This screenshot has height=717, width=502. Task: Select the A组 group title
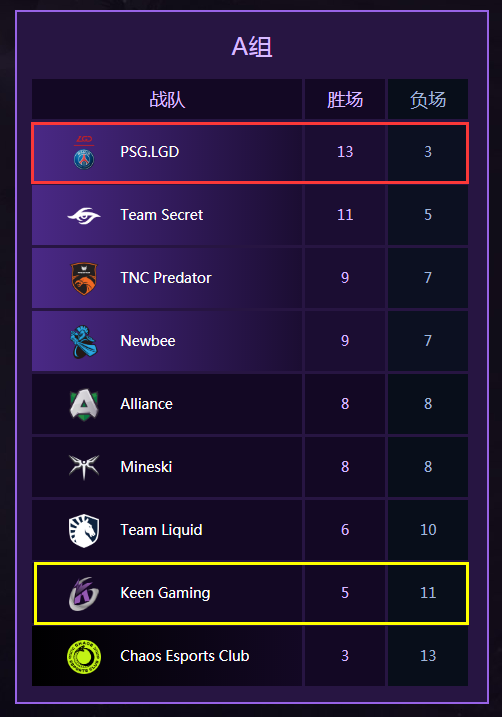(251, 47)
